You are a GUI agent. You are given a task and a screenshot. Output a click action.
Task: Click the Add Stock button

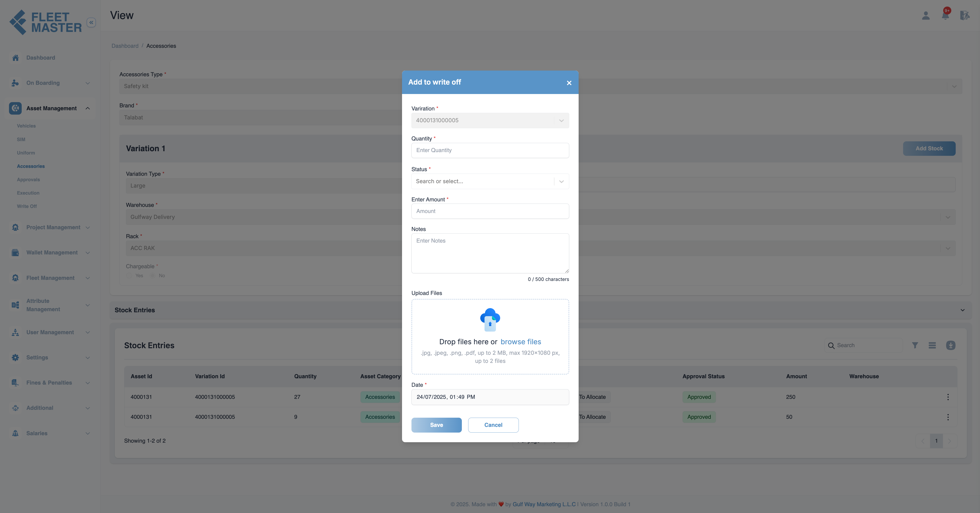[x=929, y=148]
